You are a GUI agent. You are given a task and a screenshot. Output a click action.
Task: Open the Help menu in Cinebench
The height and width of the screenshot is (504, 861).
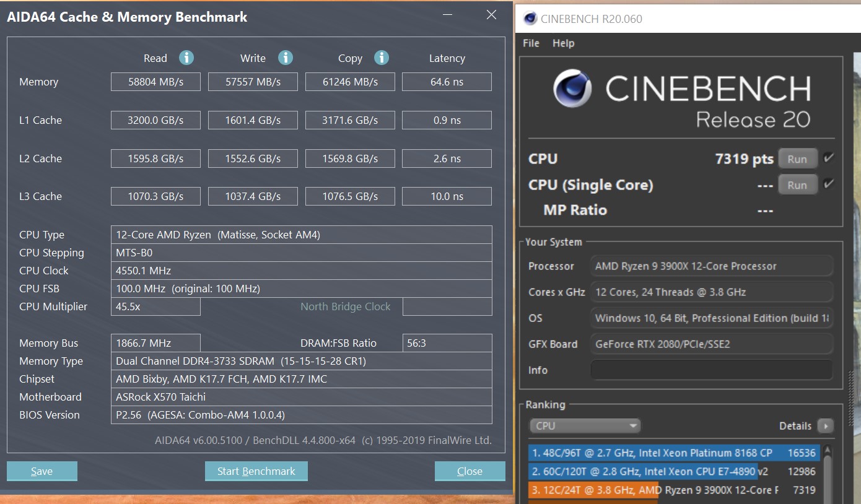[x=563, y=43]
